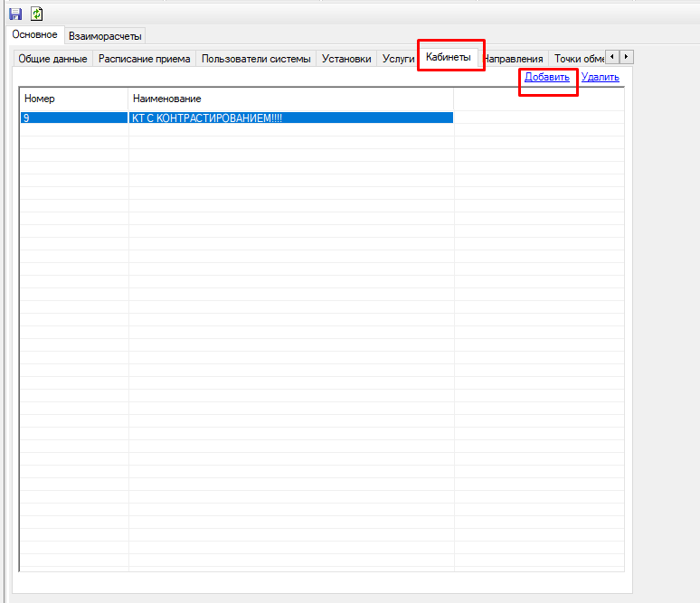Click the Наименование column header
Image resolution: width=700 pixels, height=603 pixels.
coord(290,98)
